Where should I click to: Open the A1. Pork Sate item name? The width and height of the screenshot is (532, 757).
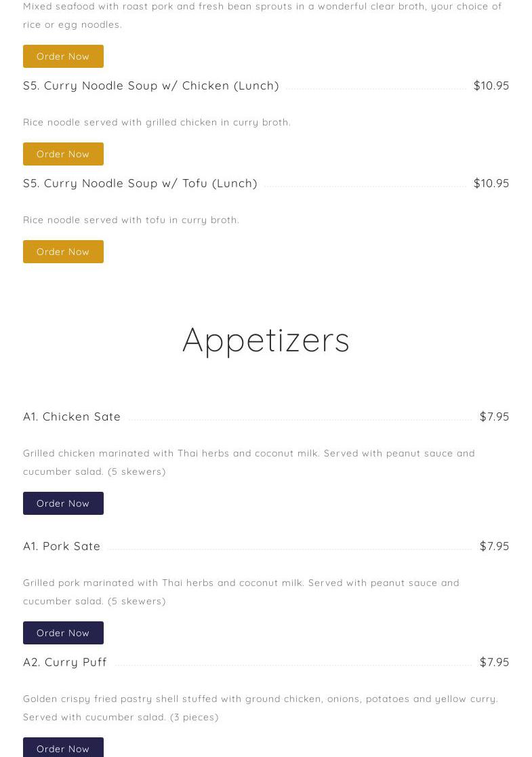point(62,546)
